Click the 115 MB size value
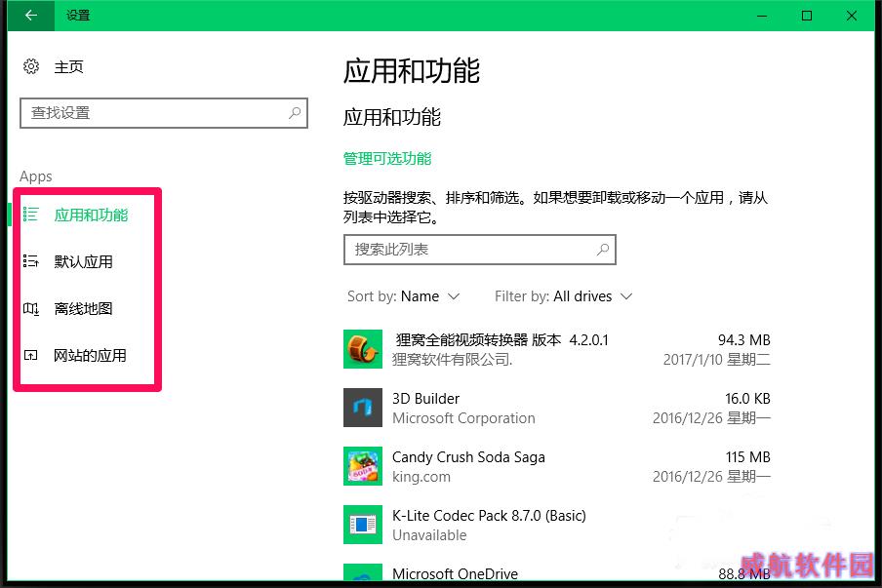 pos(747,457)
